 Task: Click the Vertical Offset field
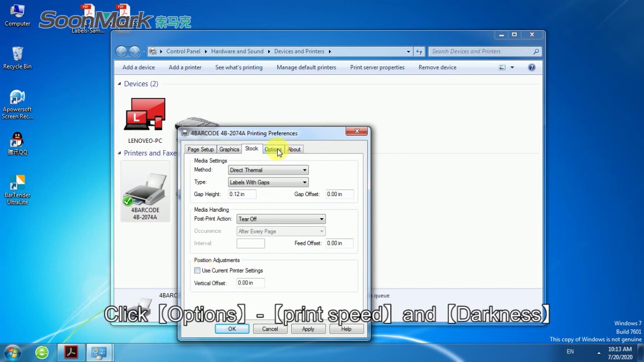click(x=251, y=283)
